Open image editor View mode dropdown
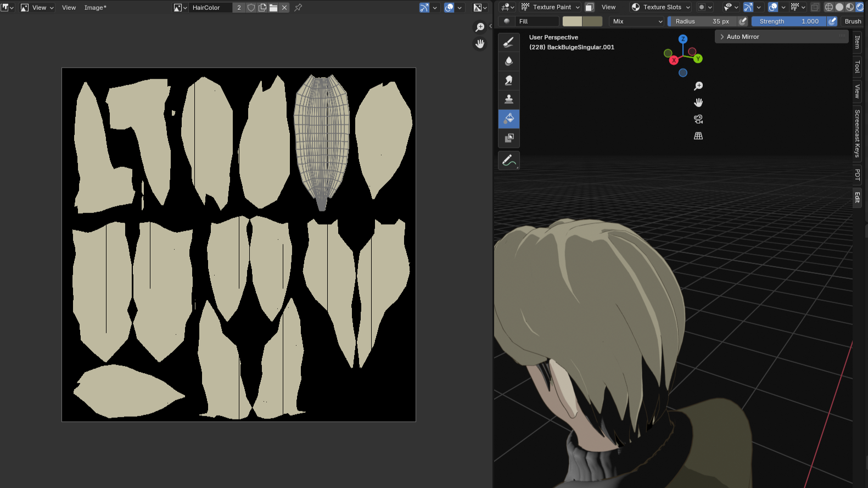The image size is (868, 488). pos(37,8)
